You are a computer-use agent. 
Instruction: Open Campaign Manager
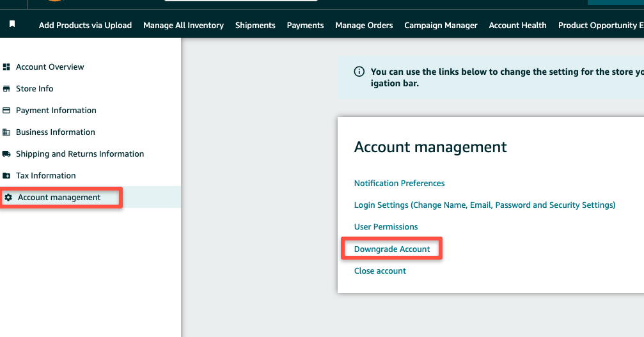point(441,26)
